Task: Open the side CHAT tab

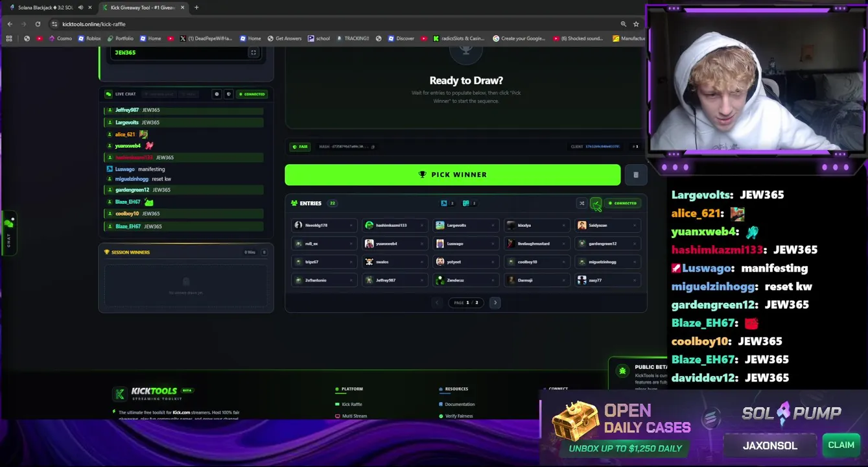Action: 8,232
